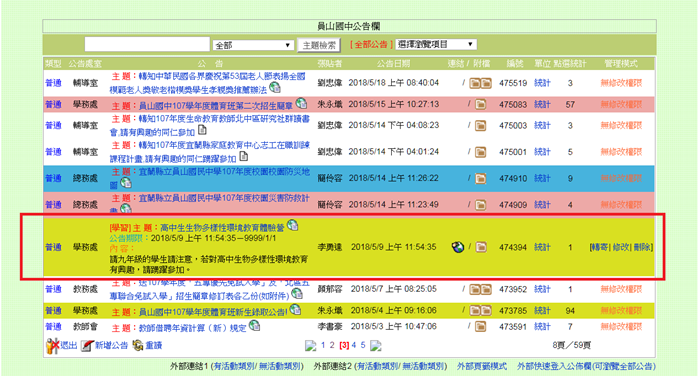Screen dimensions: 698x376
Task: Go to page 2 of the announcements
Action: [332, 345]
